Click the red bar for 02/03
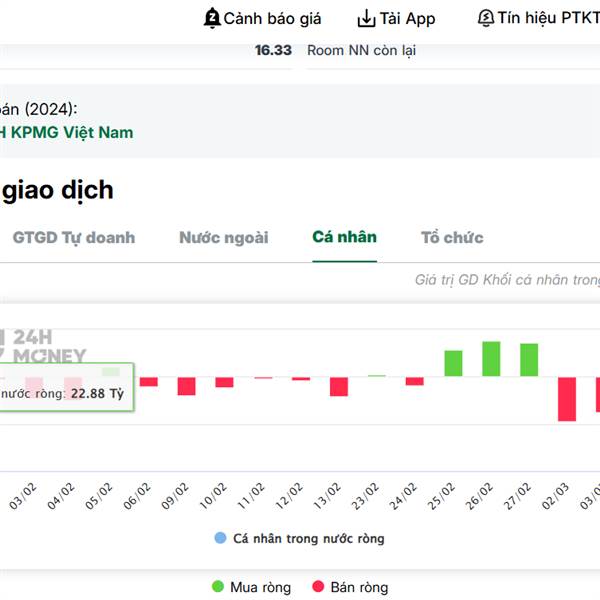 [x=567, y=398]
